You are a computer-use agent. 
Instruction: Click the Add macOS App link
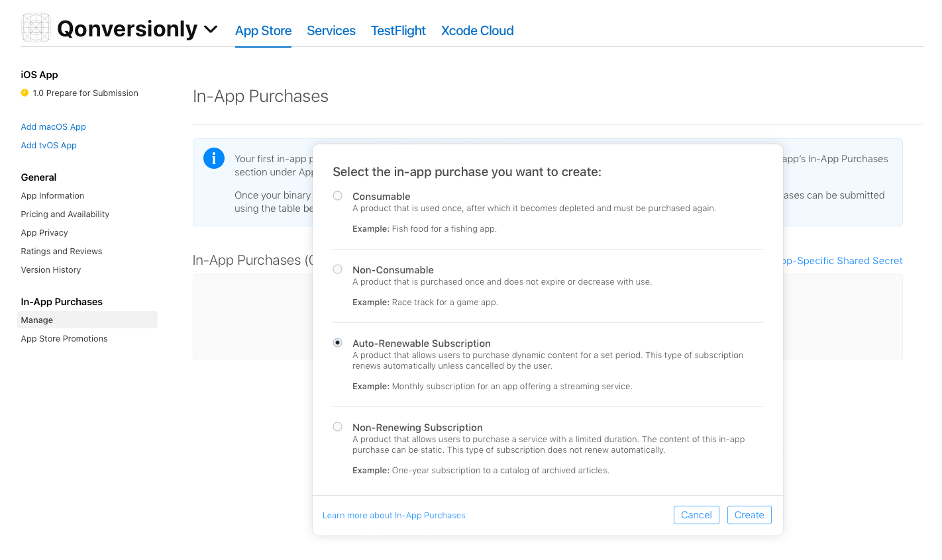tap(54, 126)
